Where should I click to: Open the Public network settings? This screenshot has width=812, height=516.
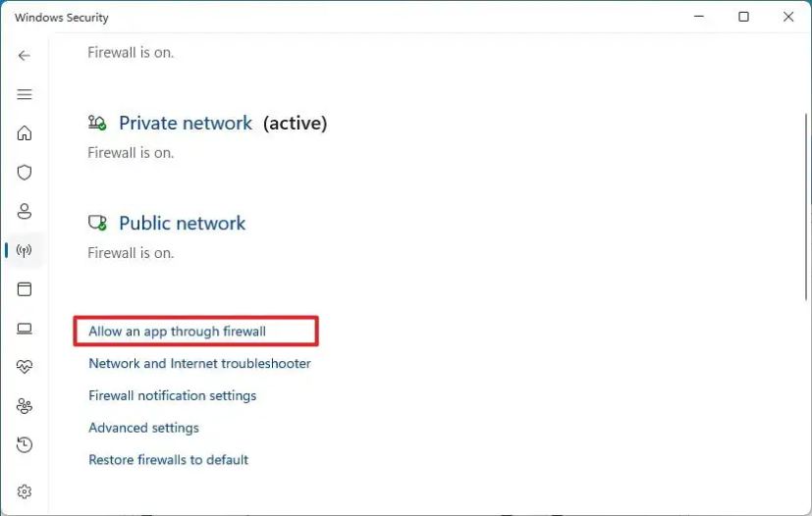coord(182,224)
